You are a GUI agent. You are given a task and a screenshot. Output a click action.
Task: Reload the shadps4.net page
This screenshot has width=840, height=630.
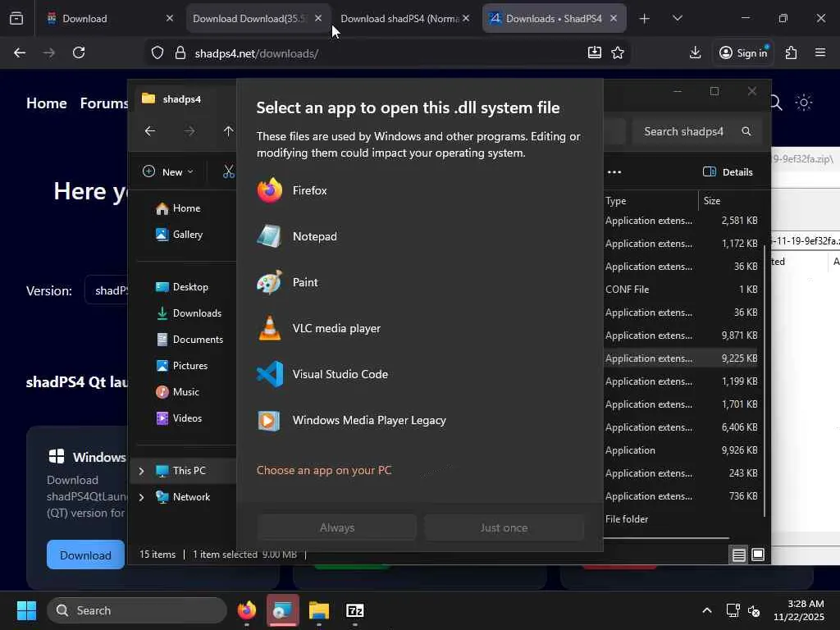point(79,52)
